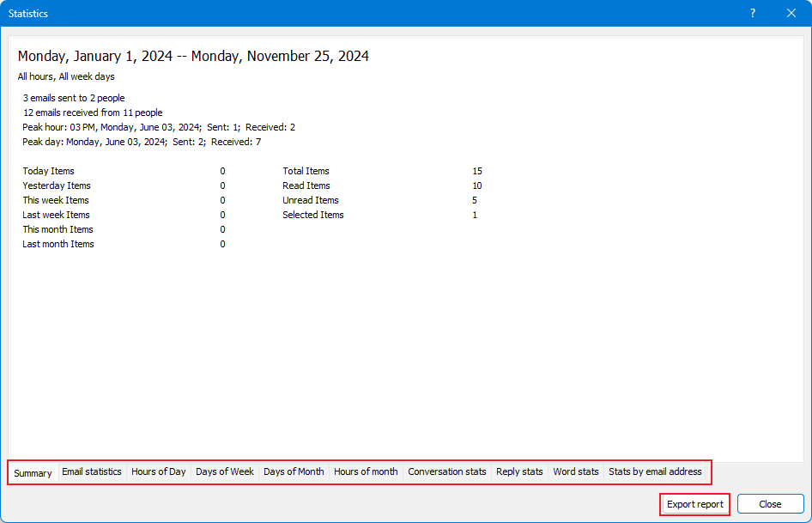Switch to the Reply stats tab
812x523 pixels.
tap(519, 472)
